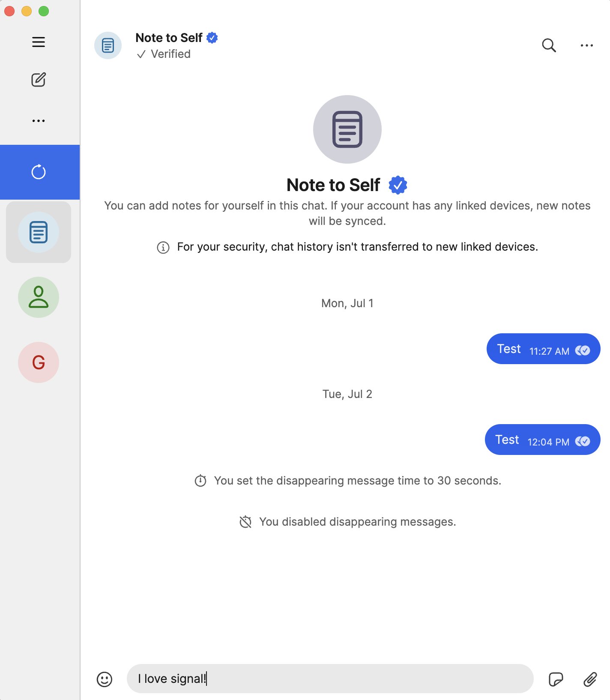Select the Test message sent 12:04 PM

tap(542, 440)
